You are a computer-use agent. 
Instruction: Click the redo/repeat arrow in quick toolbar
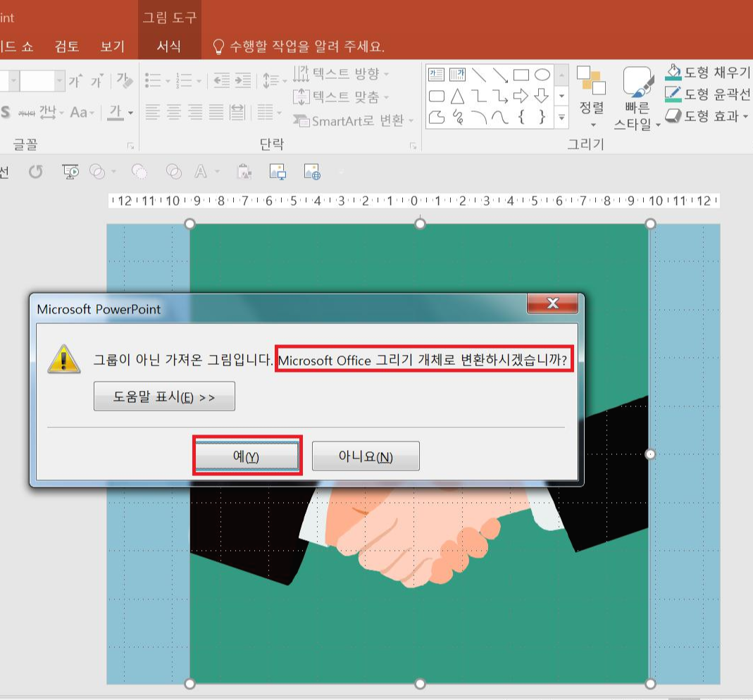(36, 171)
